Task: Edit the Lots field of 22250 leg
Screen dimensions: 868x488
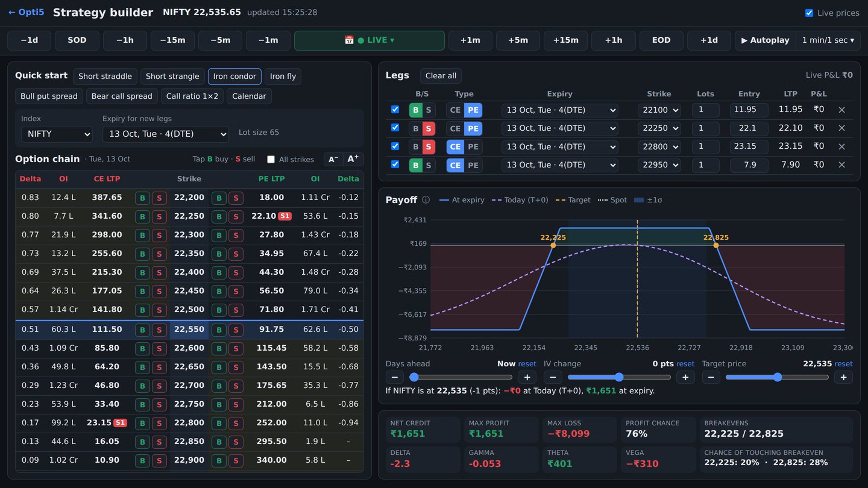Action: click(x=705, y=128)
